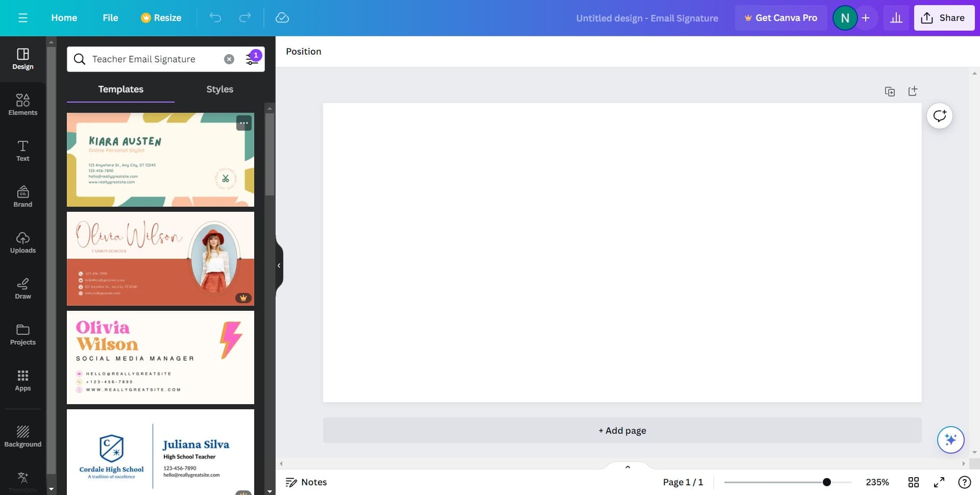Open the Uploads panel
The width and height of the screenshot is (980, 495).
(22, 242)
